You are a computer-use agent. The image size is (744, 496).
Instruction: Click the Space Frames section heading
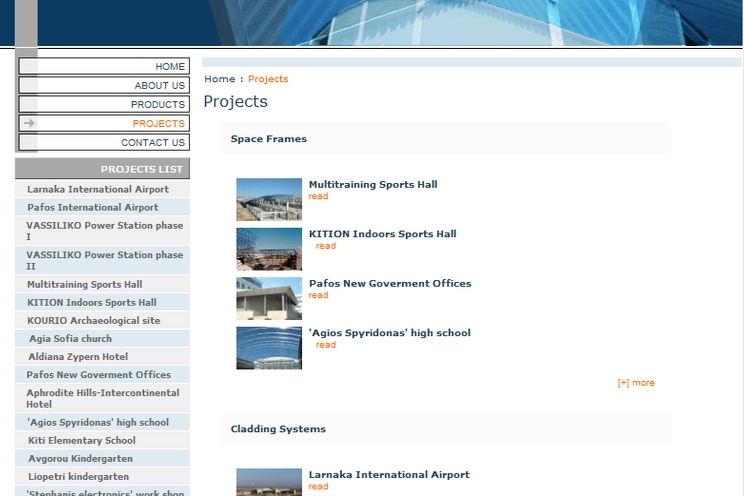269,139
